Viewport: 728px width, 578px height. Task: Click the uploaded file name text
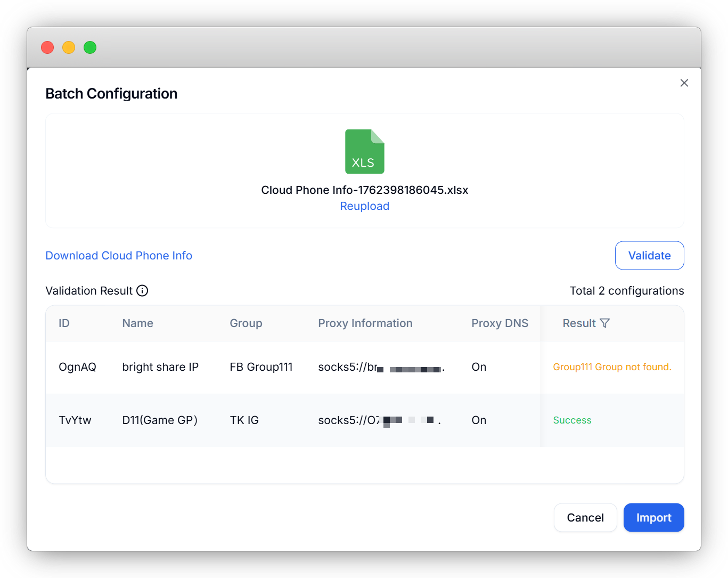point(364,190)
